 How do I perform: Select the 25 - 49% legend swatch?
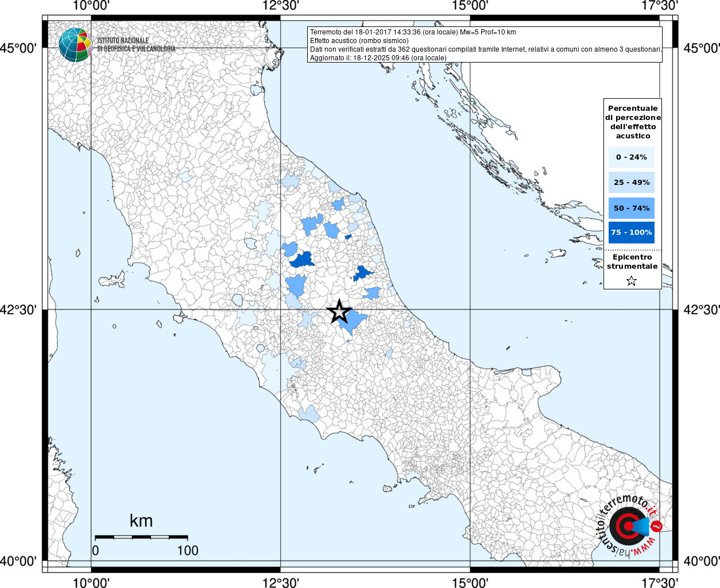(x=632, y=182)
